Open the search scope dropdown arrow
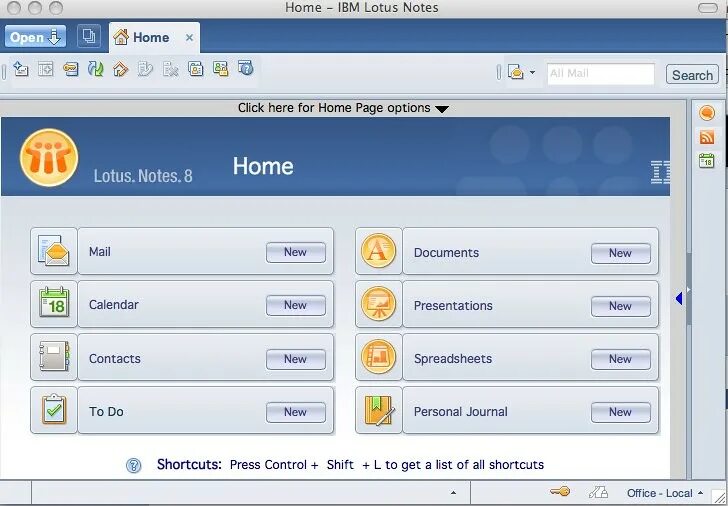The width and height of the screenshot is (728, 506). click(x=532, y=72)
